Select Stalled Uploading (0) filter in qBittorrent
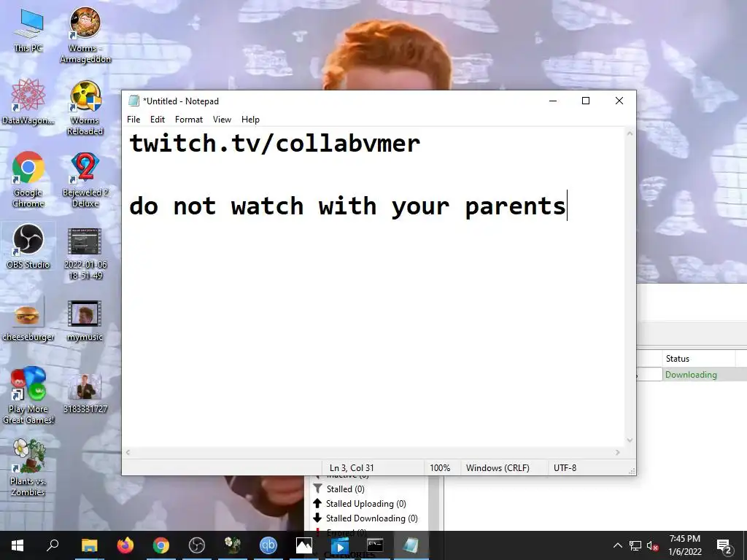Screen dimensions: 747x560 tap(360, 504)
